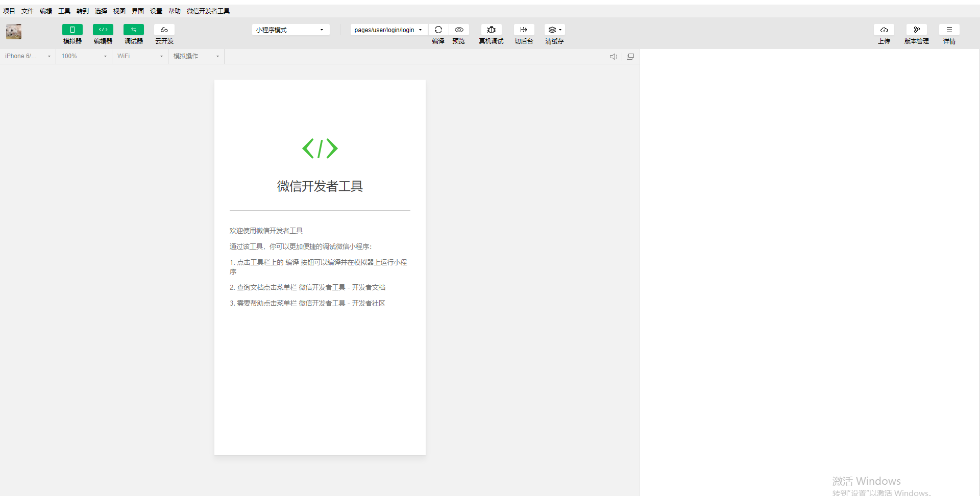
Task: Open the WiFi network dropdown
Action: coord(140,56)
